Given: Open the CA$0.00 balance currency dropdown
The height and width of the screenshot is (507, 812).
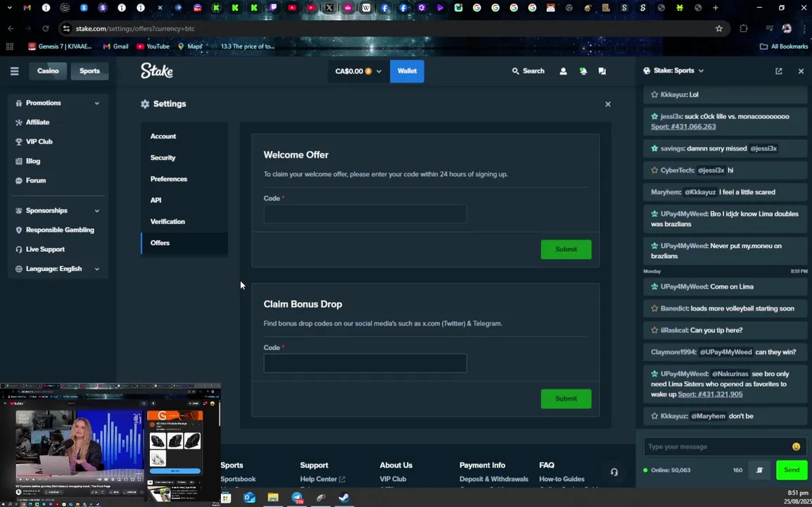Looking at the screenshot, I should click(x=358, y=71).
